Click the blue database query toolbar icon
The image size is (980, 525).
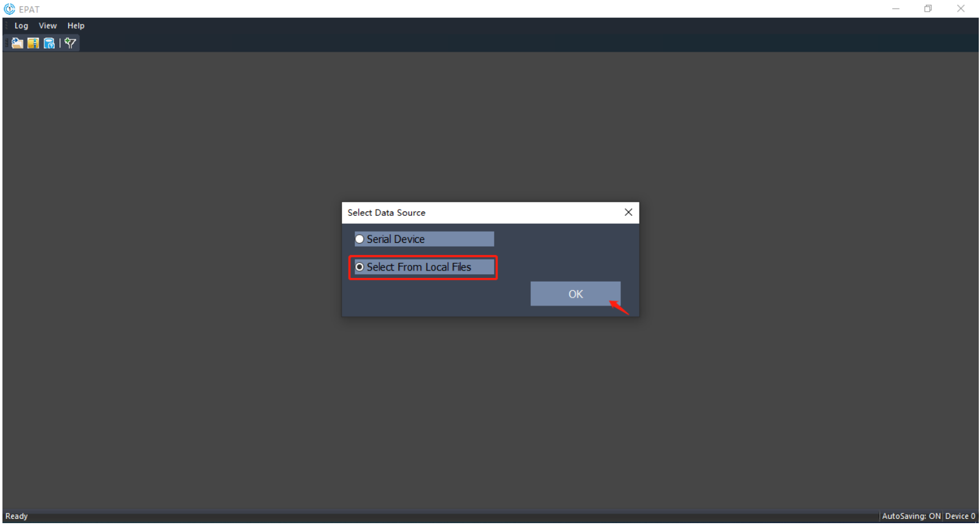pos(49,43)
